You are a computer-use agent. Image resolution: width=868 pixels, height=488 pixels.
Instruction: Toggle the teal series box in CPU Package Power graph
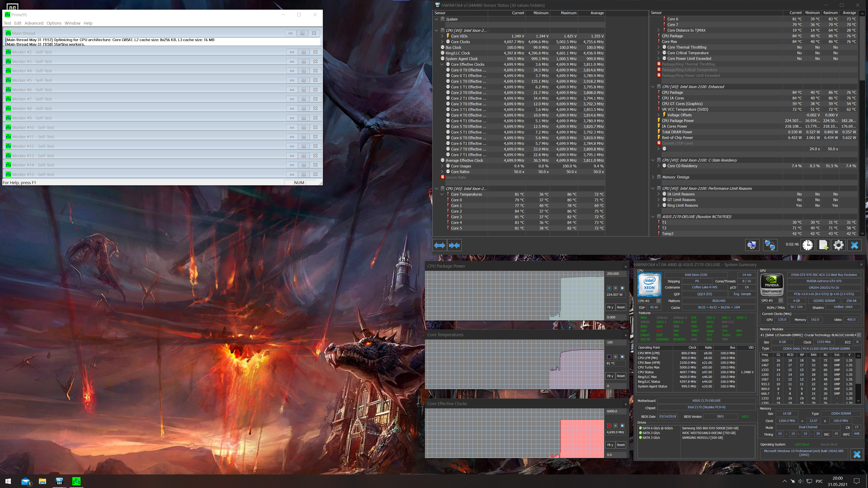pos(609,288)
